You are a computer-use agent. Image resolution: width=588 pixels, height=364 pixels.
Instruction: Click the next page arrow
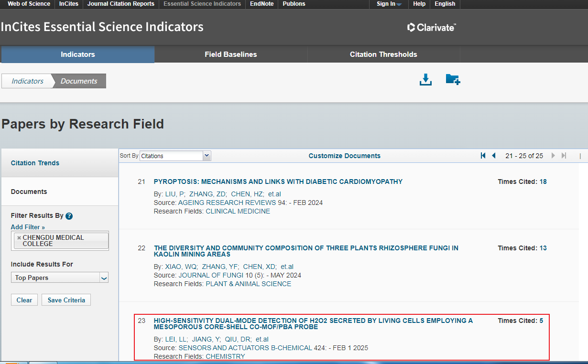553,156
